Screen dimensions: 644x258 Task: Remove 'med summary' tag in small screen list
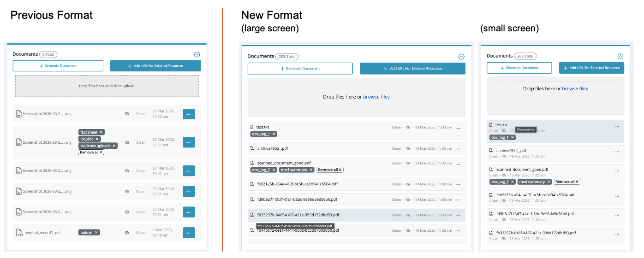coord(549,182)
